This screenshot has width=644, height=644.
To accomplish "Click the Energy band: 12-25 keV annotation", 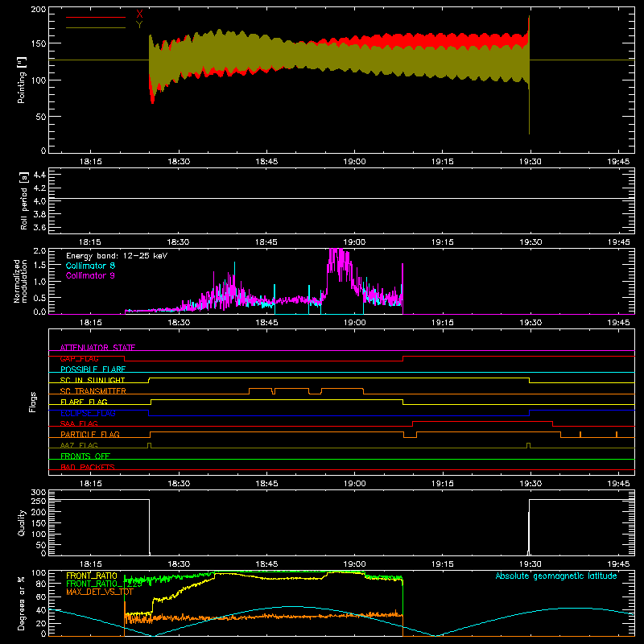I will [117, 256].
